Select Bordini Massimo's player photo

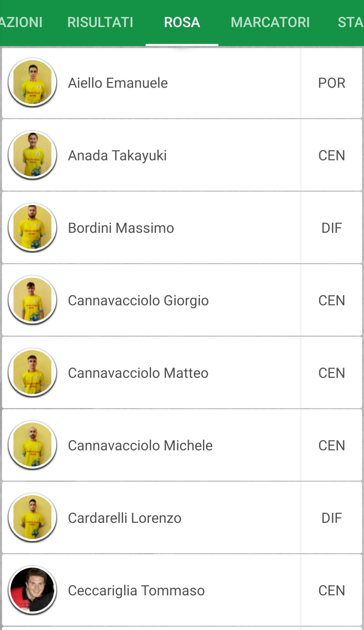point(32,228)
